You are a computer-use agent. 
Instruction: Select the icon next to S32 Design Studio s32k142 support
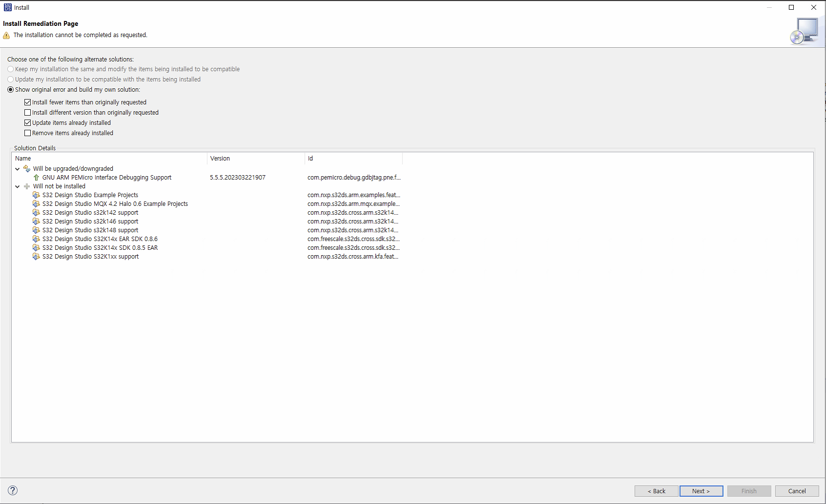[x=36, y=212]
